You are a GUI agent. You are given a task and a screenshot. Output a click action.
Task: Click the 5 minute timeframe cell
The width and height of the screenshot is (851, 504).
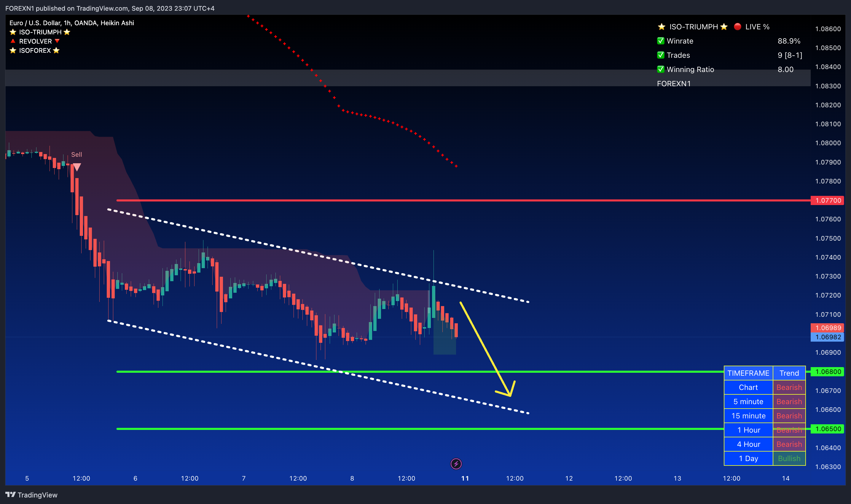click(x=748, y=401)
